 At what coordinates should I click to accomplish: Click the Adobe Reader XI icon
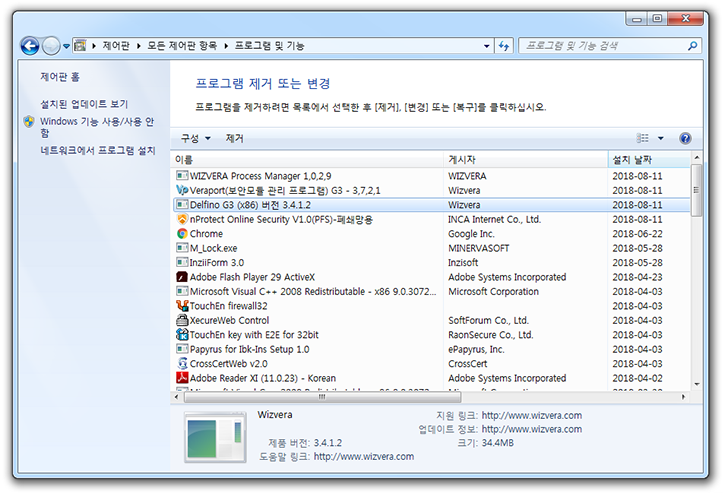tap(182, 378)
